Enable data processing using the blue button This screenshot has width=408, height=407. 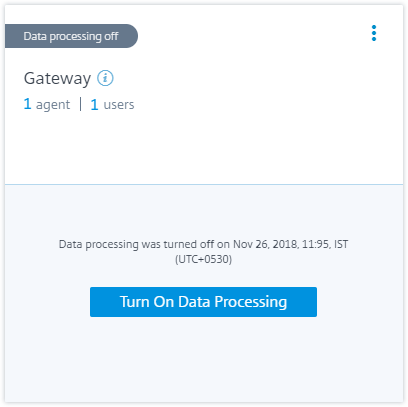point(203,302)
